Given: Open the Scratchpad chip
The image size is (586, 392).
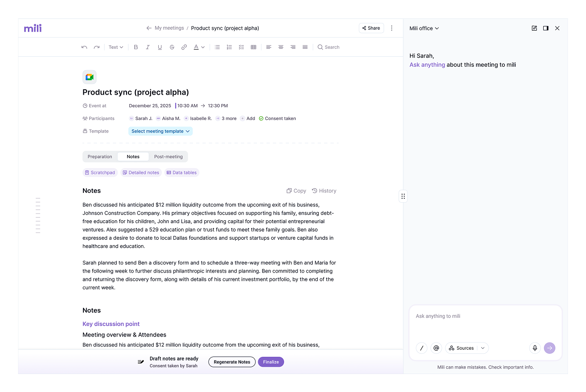Looking at the screenshot, I should pyautogui.click(x=100, y=173).
